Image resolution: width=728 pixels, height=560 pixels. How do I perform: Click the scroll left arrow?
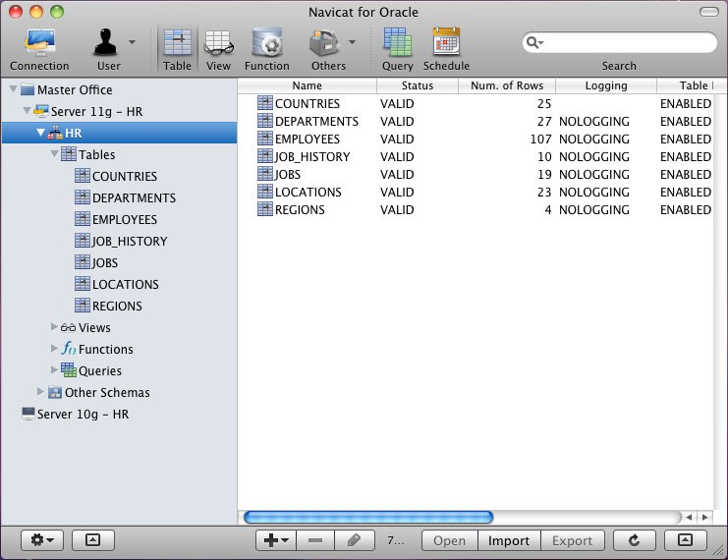click(689, 517)
